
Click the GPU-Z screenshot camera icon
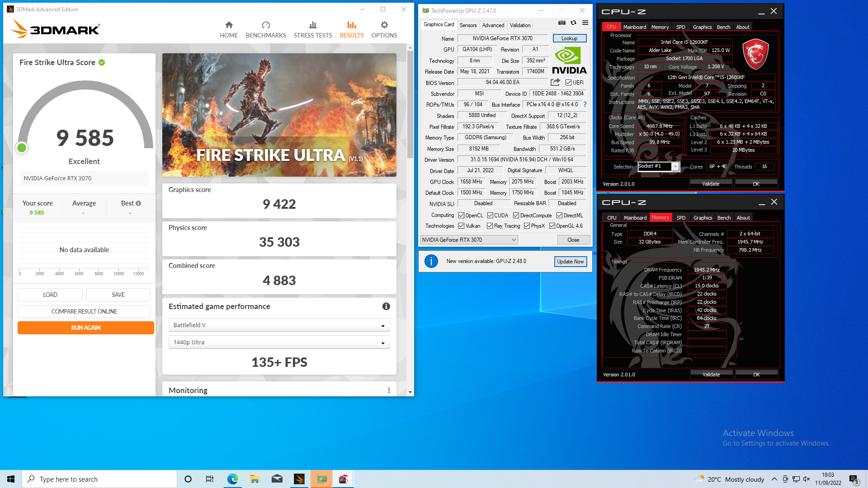[x=561, y=23]
